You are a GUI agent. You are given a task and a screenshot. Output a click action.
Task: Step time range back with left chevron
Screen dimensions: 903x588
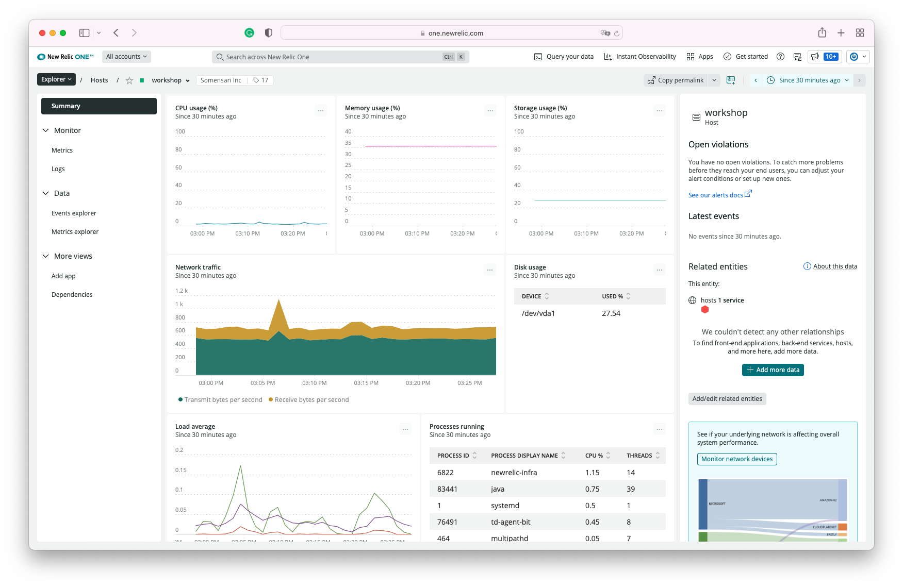point(756,80)
